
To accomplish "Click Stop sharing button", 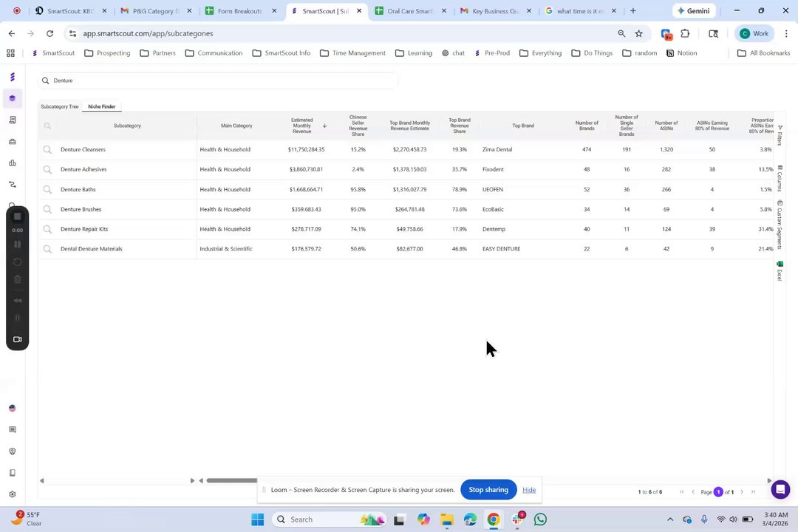I will point(488,490).
